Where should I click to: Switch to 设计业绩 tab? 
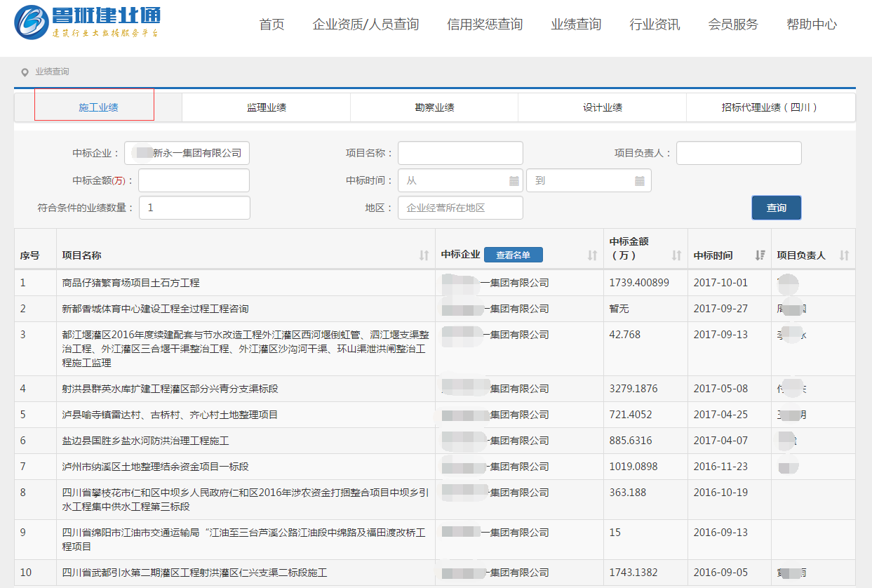(x=602, y=107)
